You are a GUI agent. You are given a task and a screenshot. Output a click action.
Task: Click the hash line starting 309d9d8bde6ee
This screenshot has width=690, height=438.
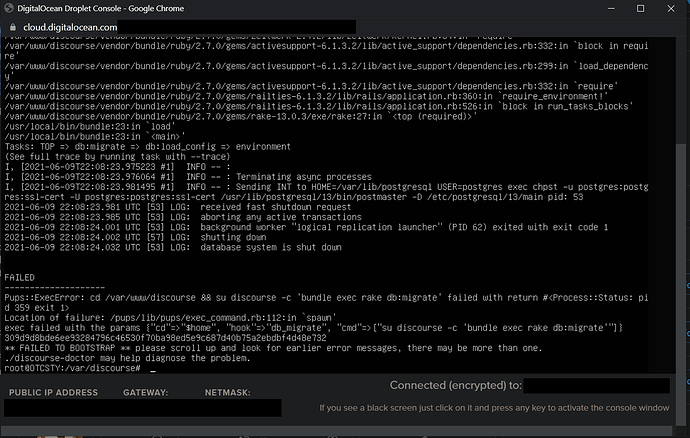[165, 338]
